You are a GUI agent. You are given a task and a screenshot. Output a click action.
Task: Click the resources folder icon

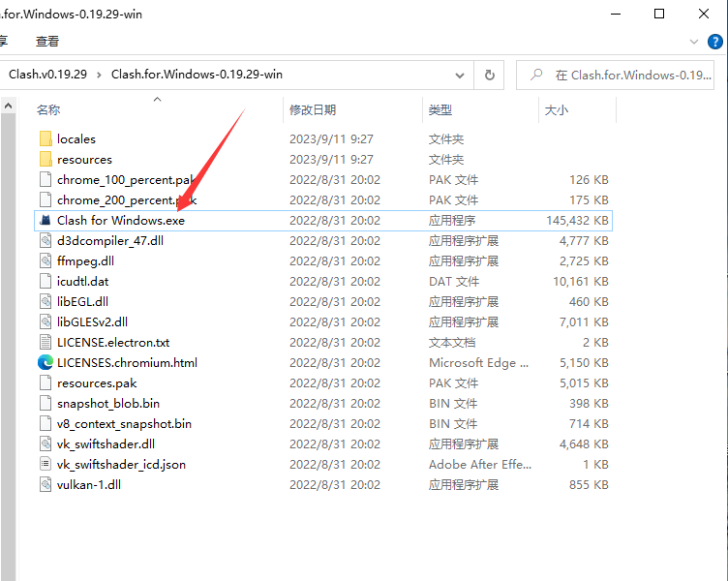tap(45, 160)
